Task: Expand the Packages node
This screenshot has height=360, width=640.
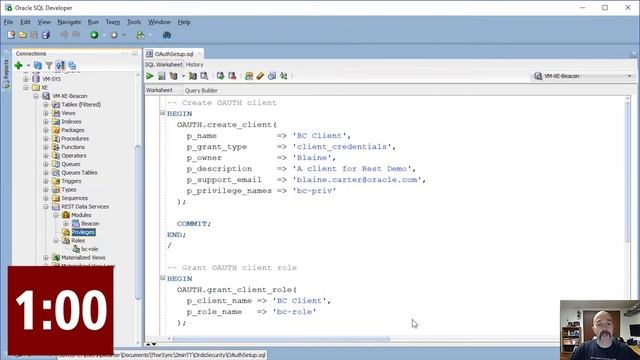Action: 46,130
